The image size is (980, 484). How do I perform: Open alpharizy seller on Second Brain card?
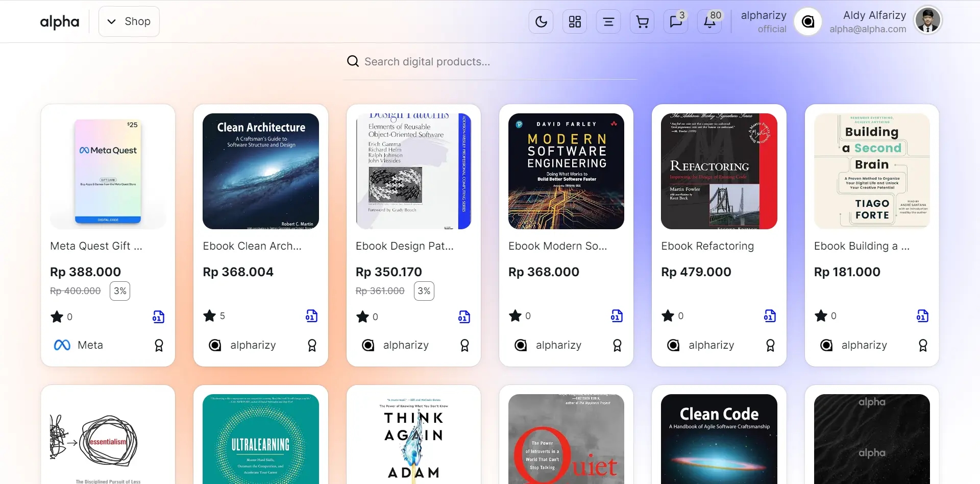click(x=853, y=345)
